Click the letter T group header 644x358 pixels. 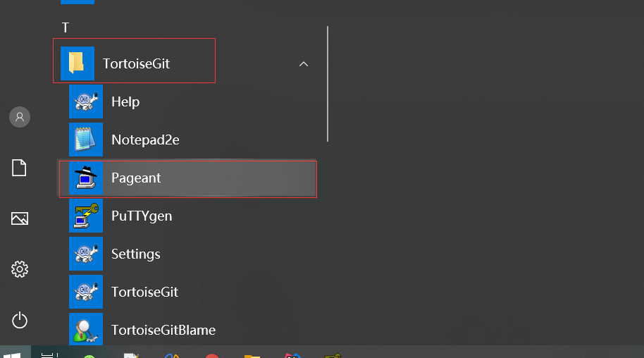coord(66,27)
